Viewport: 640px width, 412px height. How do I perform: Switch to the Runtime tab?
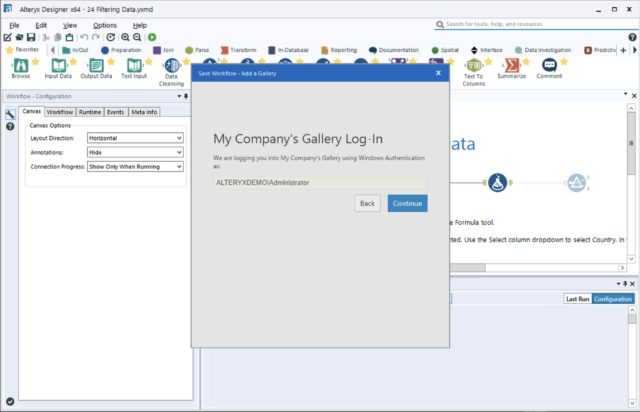tap(90, 112)
